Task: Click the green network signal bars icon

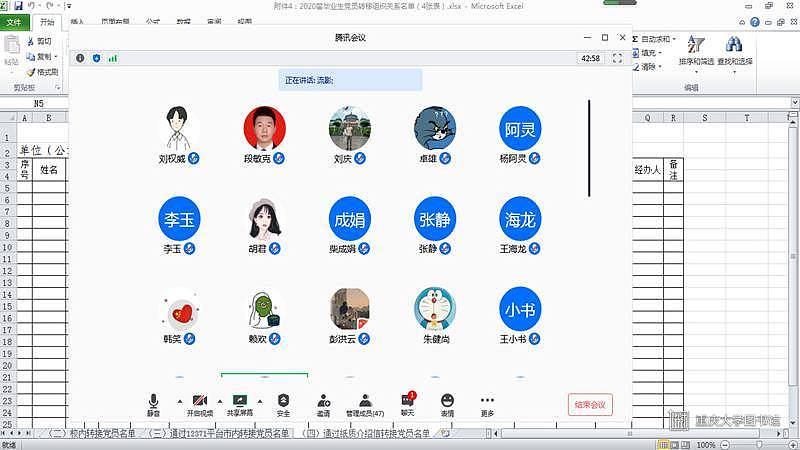Action: click(113, 58)
